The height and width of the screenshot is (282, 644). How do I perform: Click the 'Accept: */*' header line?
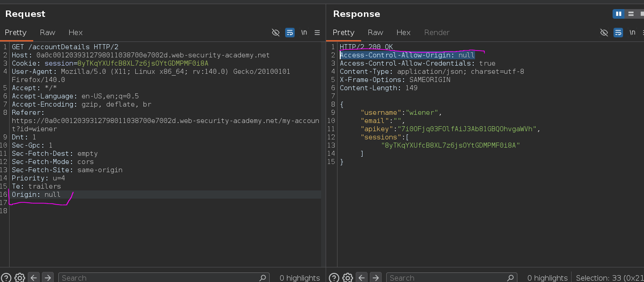pos(34,88)
